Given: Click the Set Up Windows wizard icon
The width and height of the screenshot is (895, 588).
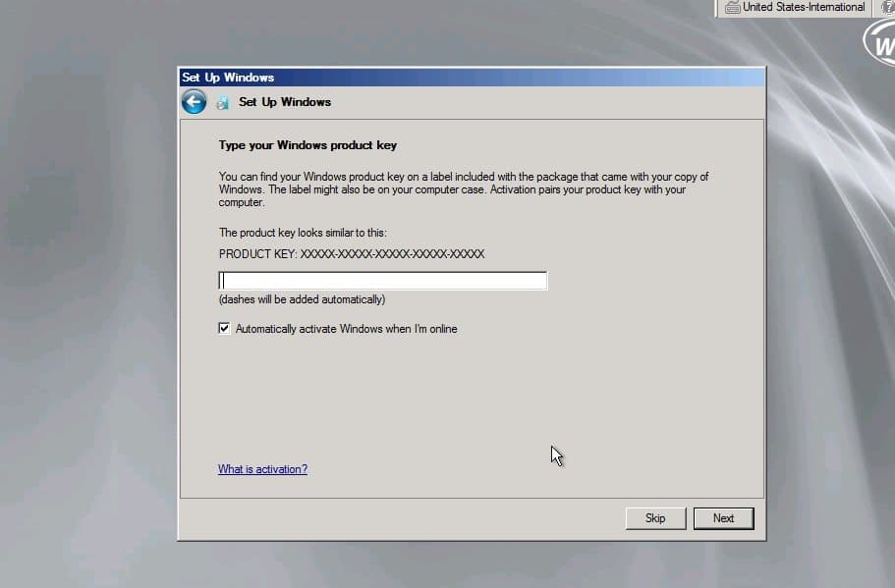Looking at the screenshot, I should coord(223,103).
